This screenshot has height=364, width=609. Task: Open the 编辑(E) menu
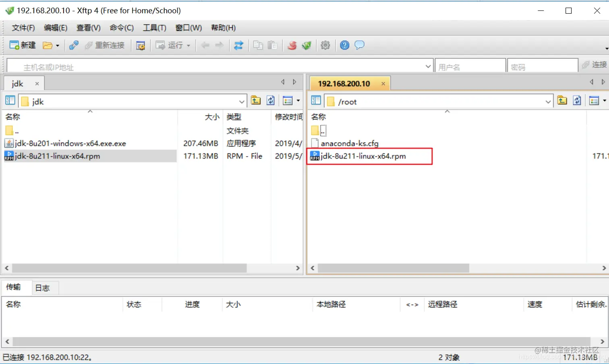[56, 28]
